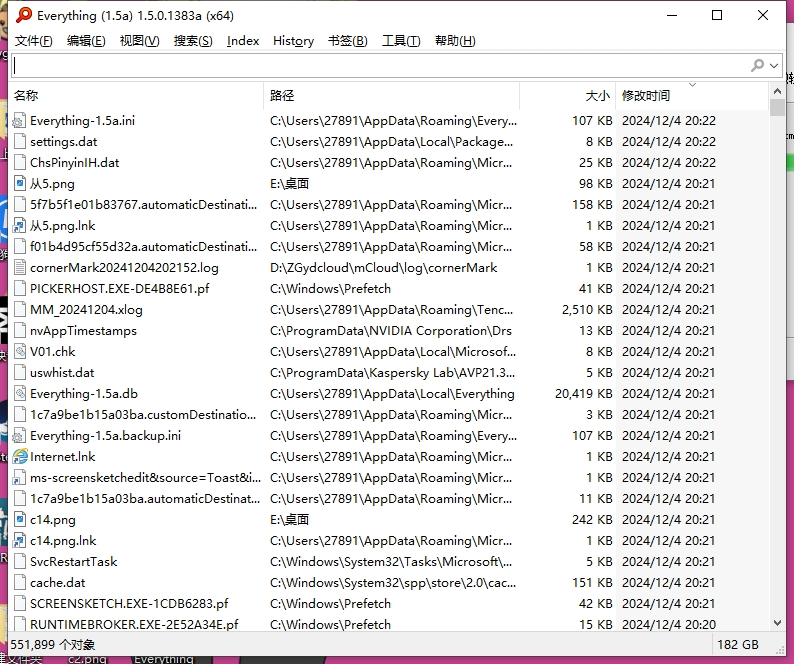The image size is (794, 664).
Task: Click shortcut icon of 从5.png.lnk
Action: pos(19,225)
